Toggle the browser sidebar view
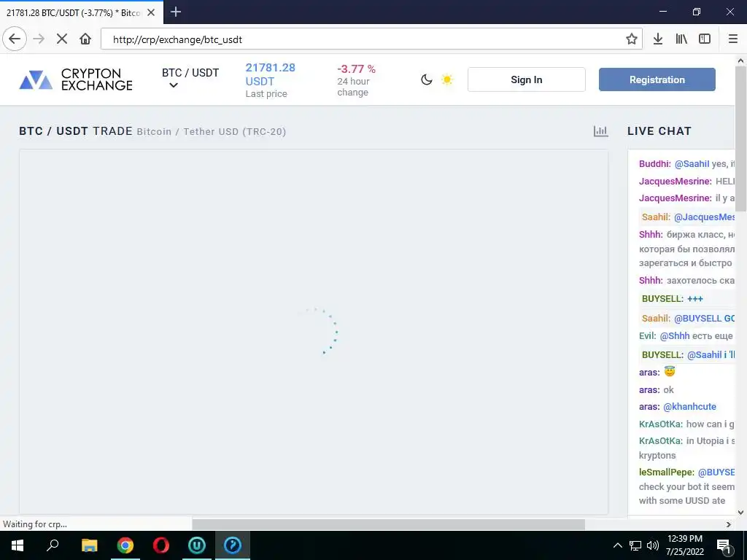The height and width of the screenshot is (560, 747). (705, 39)
